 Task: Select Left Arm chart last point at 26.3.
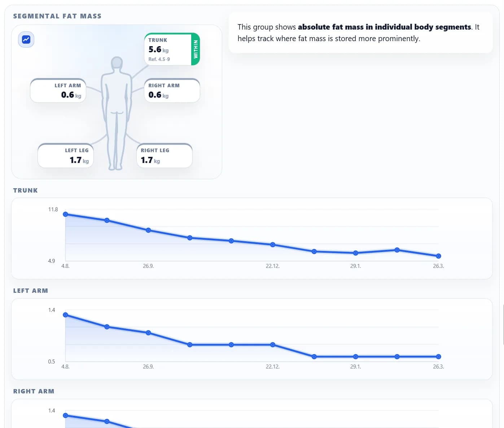point(438,357)
